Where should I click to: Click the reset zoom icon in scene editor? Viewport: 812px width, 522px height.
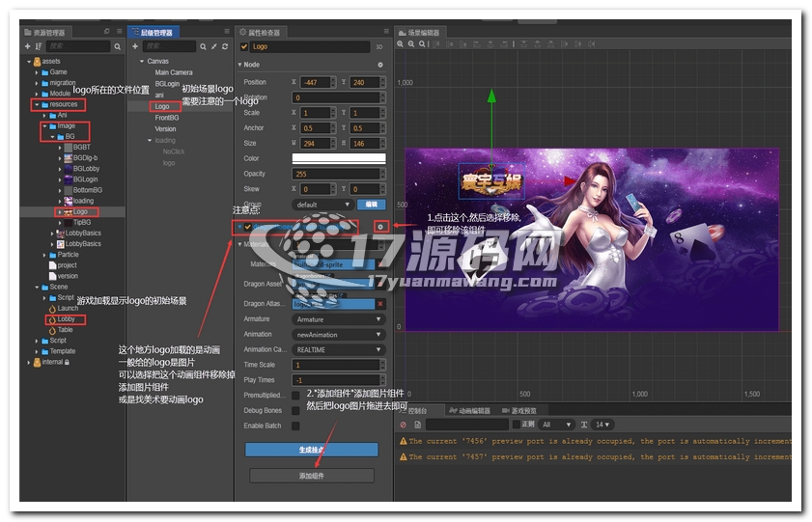pyautogui.click(x=423, y=44)
